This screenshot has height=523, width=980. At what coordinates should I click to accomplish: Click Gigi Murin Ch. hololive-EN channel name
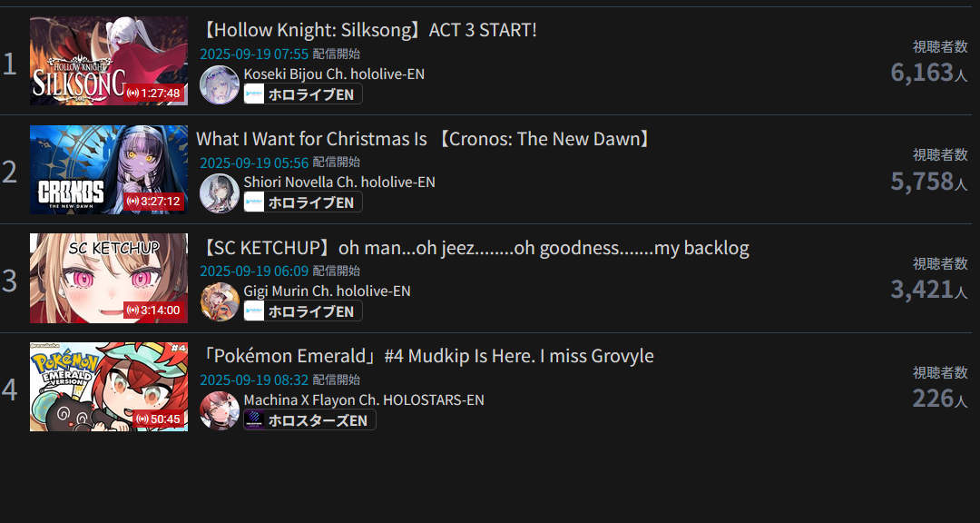327,291
